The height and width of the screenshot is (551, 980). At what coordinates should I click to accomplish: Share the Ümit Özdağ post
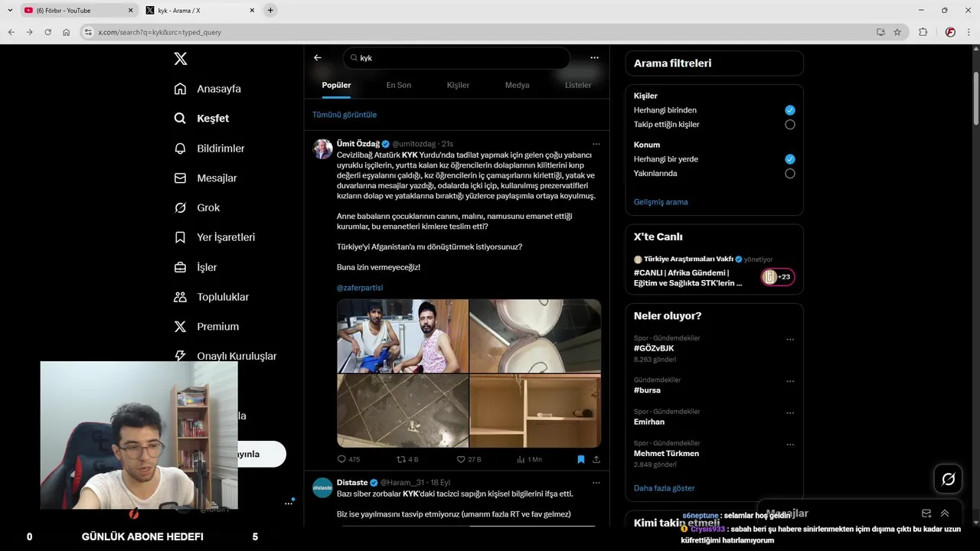(596, 459)
